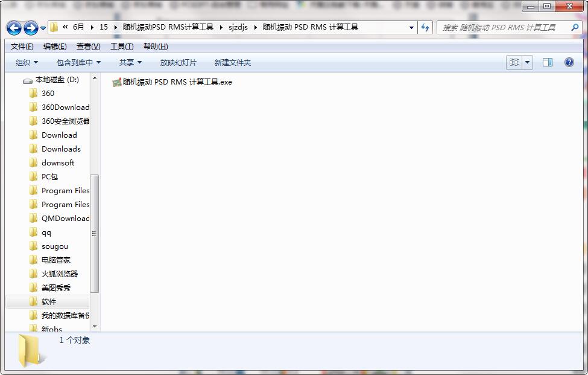Open the 火狐浏览器 folder
Viewport: 588px width, 375px height.
tap(60, 274)
